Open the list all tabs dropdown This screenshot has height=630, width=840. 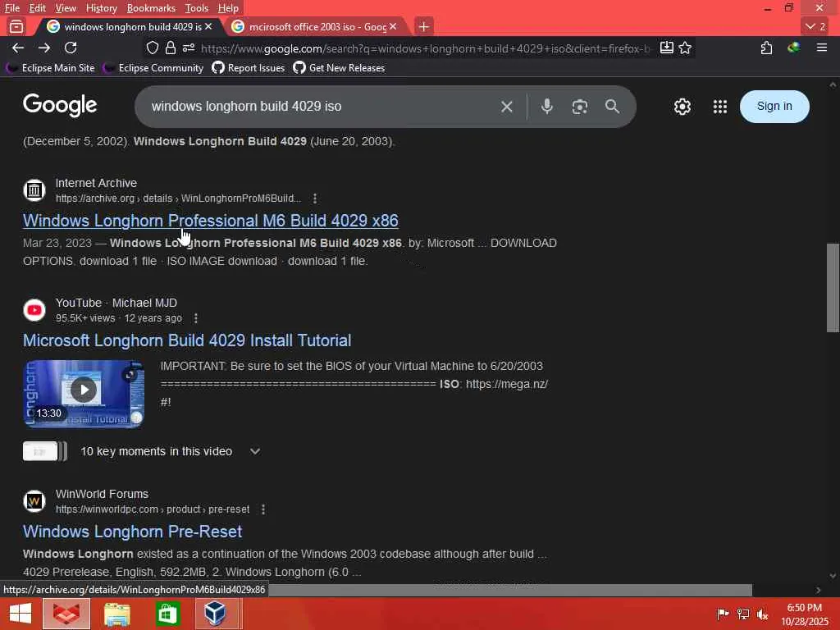[x=816, y=26]
